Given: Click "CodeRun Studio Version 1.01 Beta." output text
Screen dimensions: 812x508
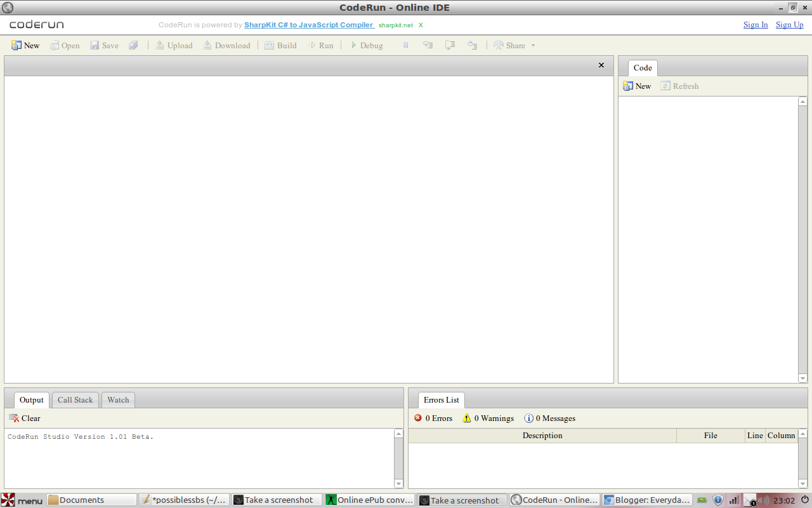Looking at the screenshot, I should click(81, 437).
